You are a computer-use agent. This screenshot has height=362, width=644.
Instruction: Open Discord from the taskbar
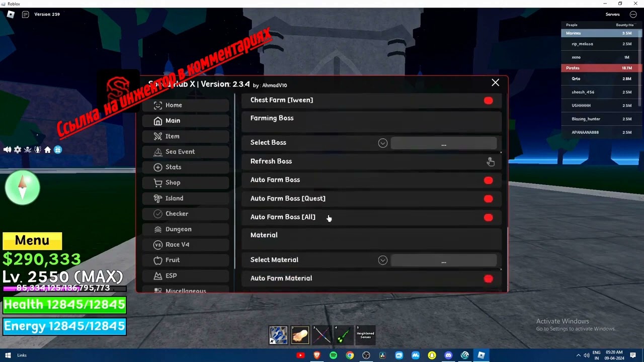pyautogui.click(x=448, y=355)
